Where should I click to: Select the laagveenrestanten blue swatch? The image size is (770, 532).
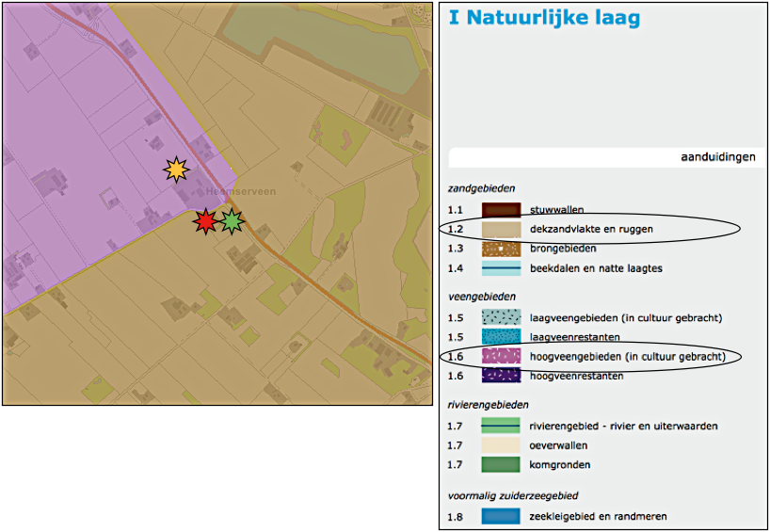tap(501, 337)
